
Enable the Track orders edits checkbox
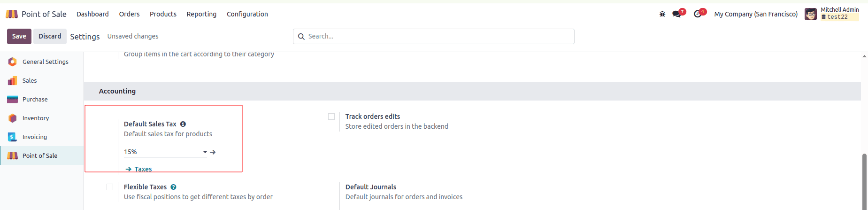coord(331,117)
